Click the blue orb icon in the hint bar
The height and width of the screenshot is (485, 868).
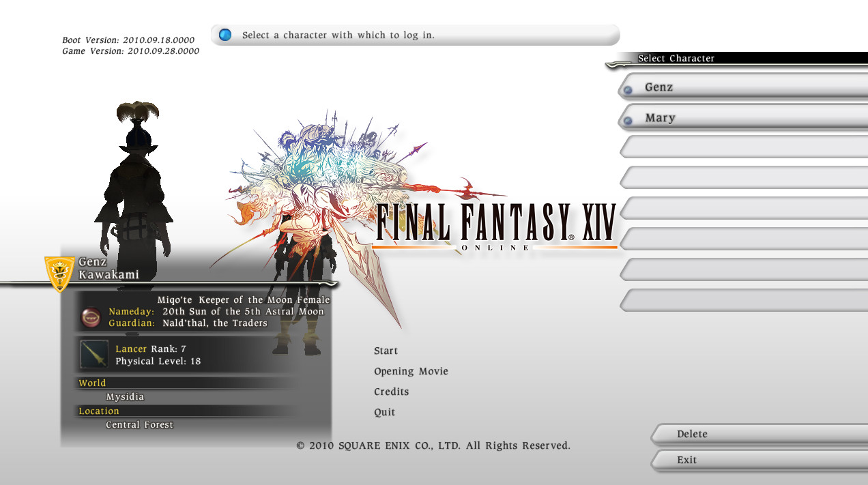coord(225,35)
